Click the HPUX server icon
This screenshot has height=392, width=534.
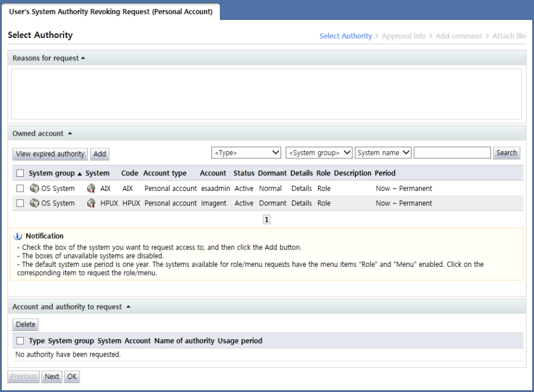pos(91,203)
